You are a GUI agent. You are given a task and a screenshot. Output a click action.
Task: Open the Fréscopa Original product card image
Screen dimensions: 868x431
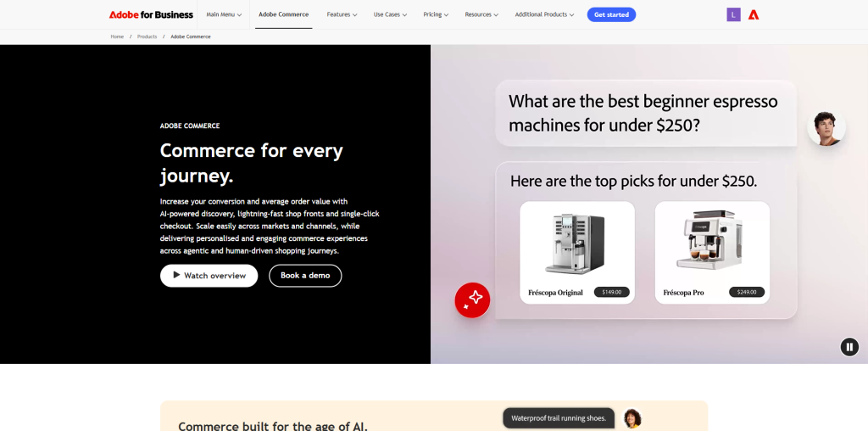pos(574,243)
